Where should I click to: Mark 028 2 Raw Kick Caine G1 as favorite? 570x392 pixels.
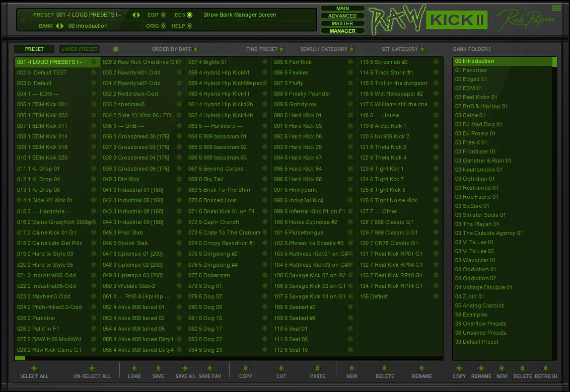coord(94,350)
